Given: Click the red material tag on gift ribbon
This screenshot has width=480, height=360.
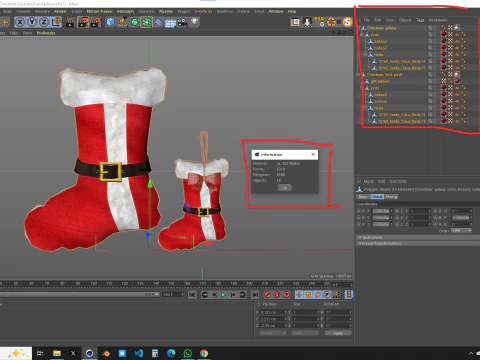Looking at the screenshot, I should click(457, 81).
